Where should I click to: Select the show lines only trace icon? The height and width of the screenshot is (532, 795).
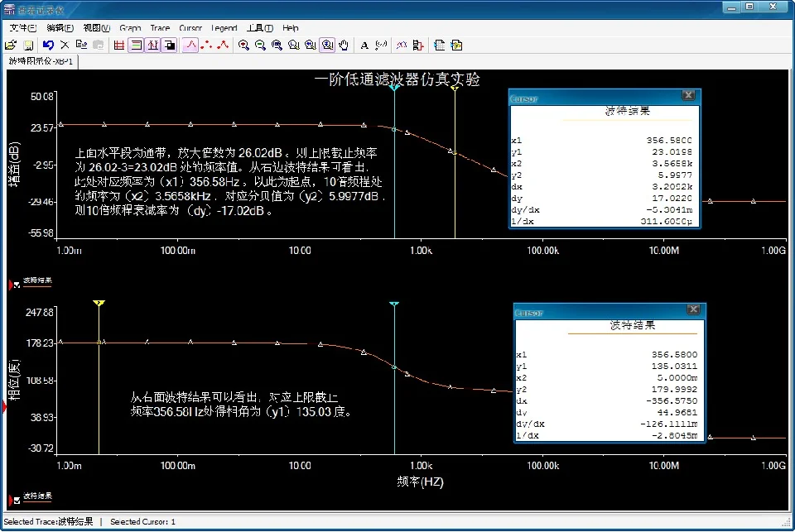(190, 46)
